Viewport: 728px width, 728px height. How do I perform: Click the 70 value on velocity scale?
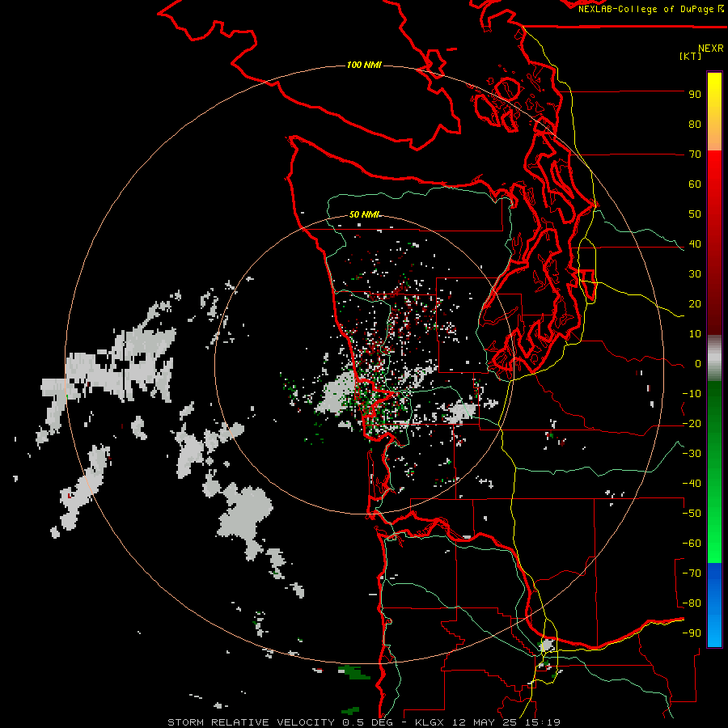[695, 154]
